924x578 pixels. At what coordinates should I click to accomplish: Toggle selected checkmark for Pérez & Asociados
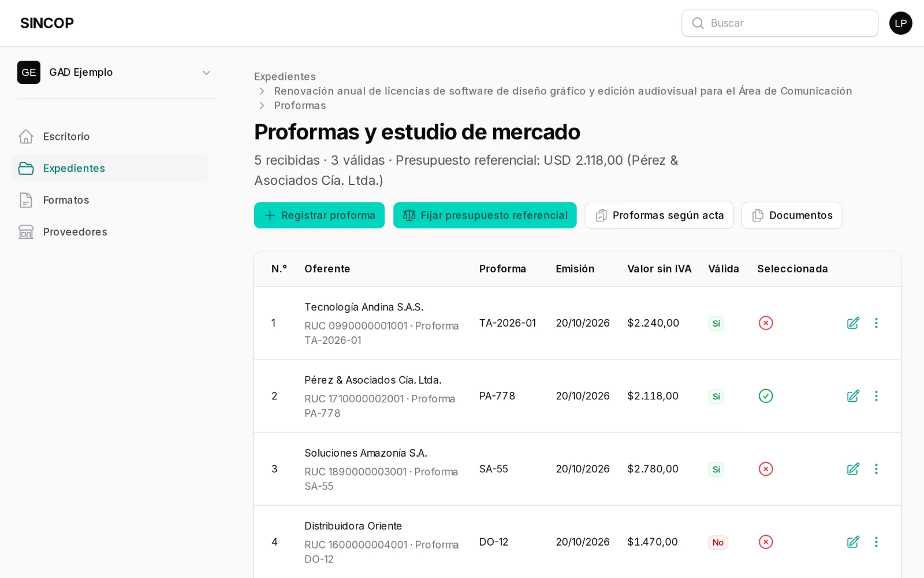click(766, 396)
